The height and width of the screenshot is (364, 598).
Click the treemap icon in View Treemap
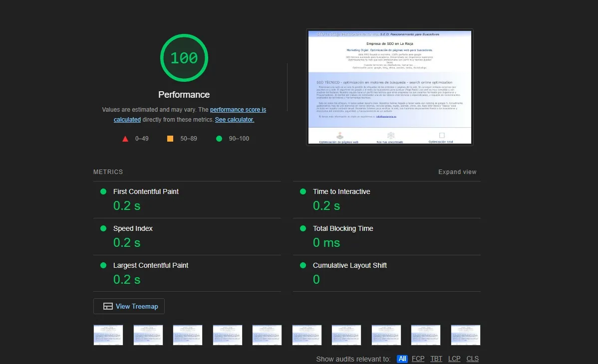coord(108,306)
